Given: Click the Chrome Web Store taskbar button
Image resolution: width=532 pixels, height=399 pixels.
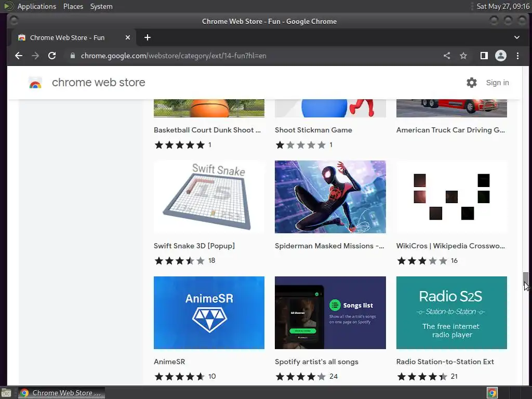Looking at the screenshot, I should click(x=61, y=393).
